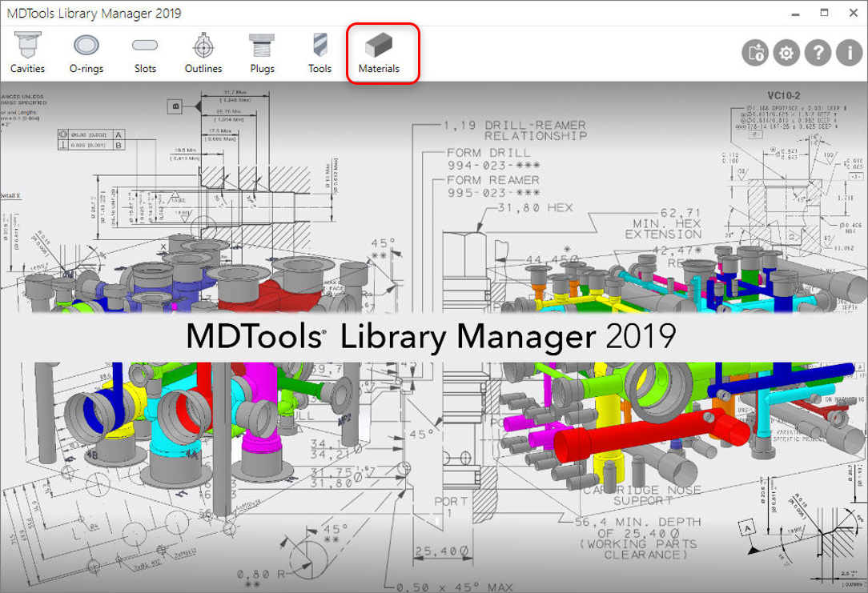Open help via the question mark icon

pyautogui.click(x=818, y=52)
